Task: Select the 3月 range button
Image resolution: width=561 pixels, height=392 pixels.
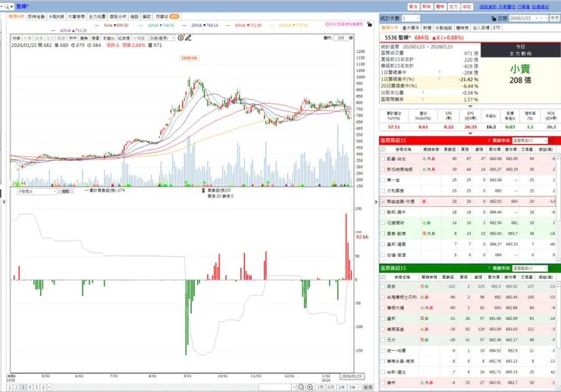Action: [320, 387]
